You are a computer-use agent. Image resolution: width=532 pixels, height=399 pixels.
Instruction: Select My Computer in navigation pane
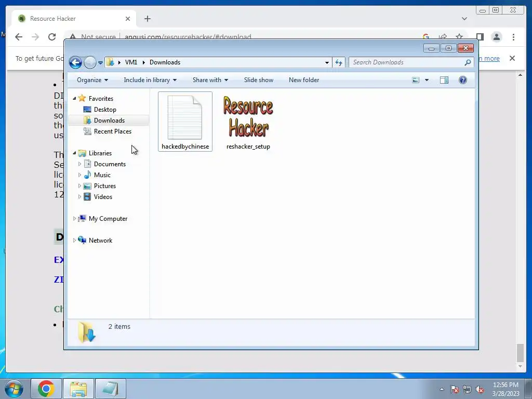point(108,219)
